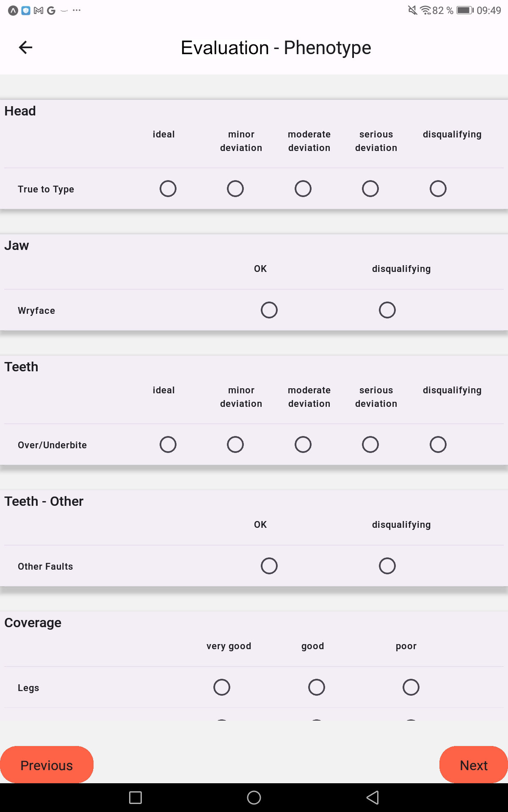Select ideal for True to Type
The image size is (508, 812).
[168, 189]
